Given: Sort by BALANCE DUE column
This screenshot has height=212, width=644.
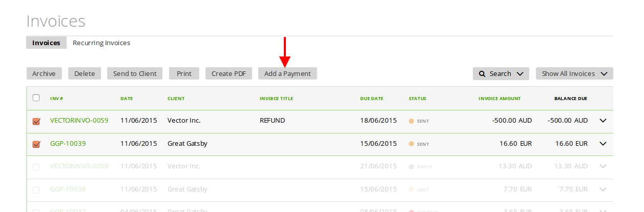Looking at the screenshot, I should [571, 99].
